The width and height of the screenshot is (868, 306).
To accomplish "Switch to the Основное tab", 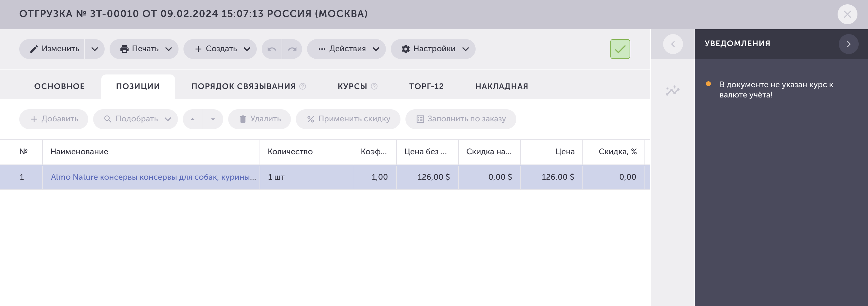I will tap(59, 86).
